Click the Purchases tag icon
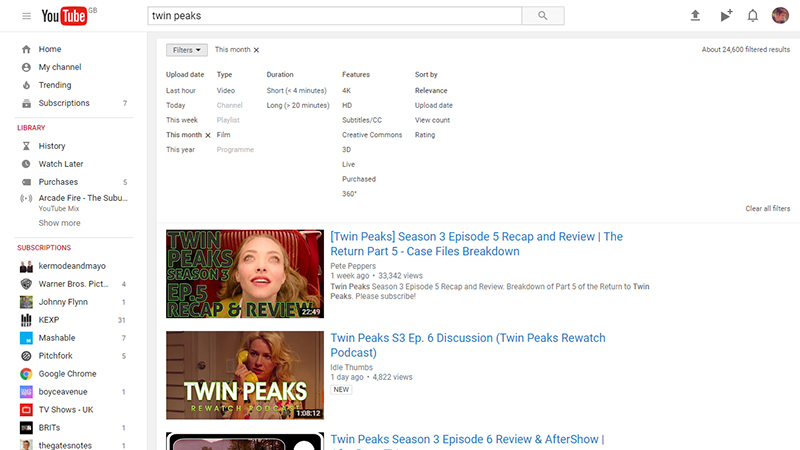Screen dimensions: 800x450 (x=27, y=182)
